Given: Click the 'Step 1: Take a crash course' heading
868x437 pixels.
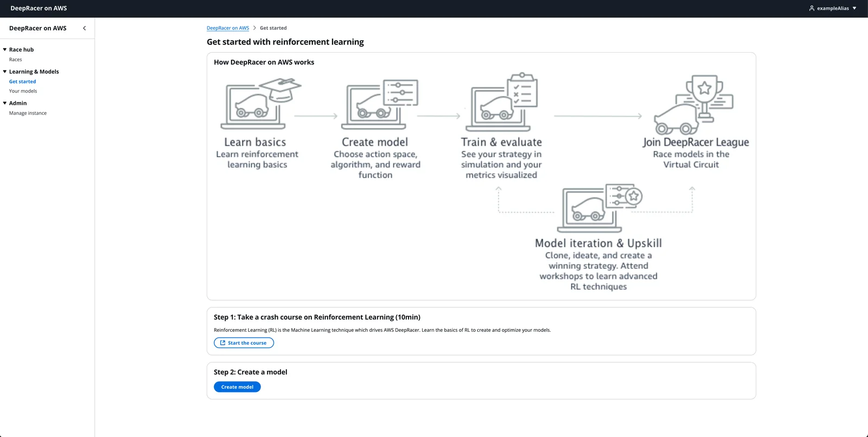Looking at the screenshot, I should (x=317, y=317).
